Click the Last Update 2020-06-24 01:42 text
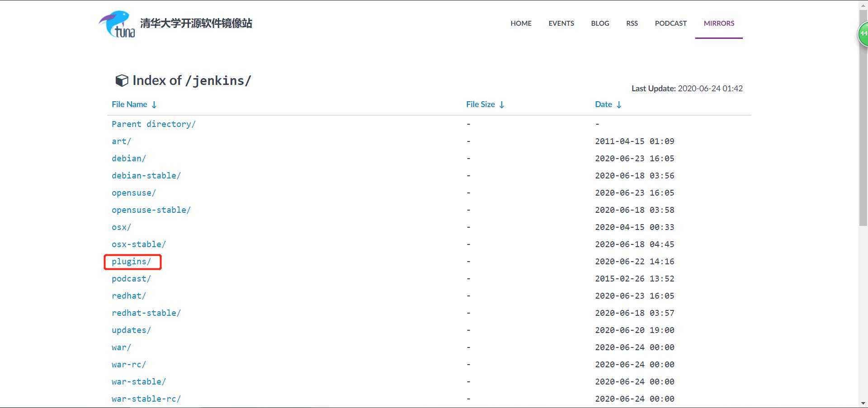Viewport: 868px width, 408px height. 687,89
